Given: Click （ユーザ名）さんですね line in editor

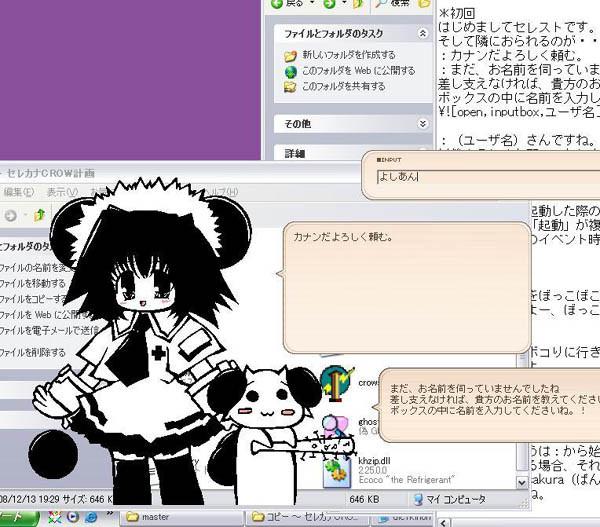Looking at the screenshot, I should click(519, 140).
